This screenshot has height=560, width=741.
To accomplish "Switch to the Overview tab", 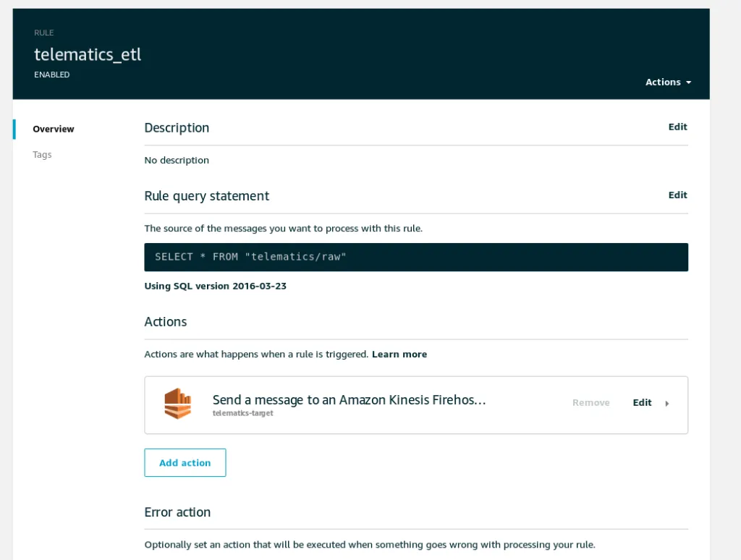I will pos(54,129).
